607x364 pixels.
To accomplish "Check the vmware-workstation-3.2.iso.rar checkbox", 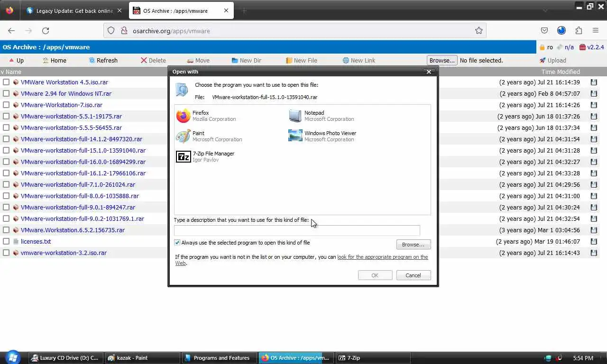I will click(6, 253).
